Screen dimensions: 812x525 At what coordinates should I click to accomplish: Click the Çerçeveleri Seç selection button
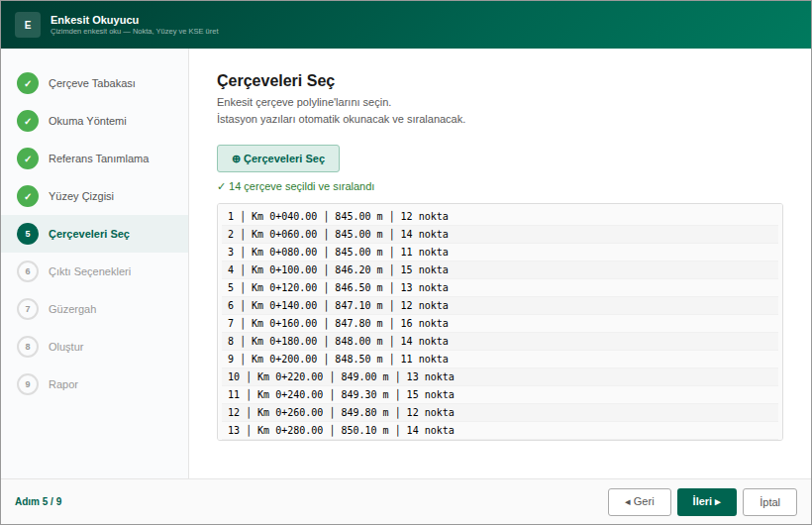click(278, 158)
